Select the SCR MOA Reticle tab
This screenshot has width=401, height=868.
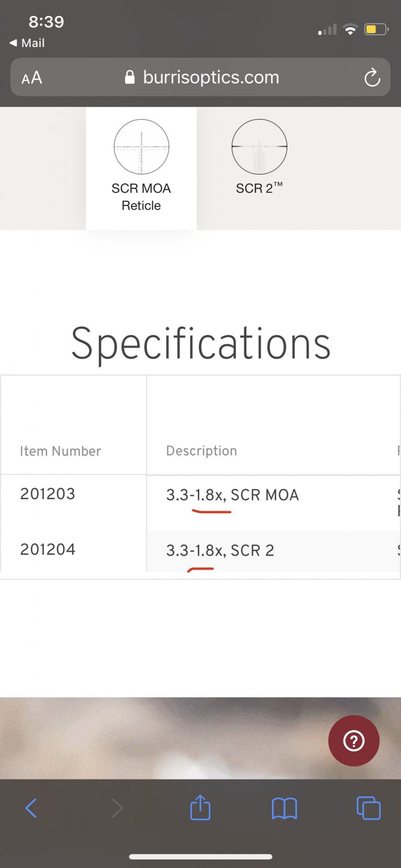141,197
